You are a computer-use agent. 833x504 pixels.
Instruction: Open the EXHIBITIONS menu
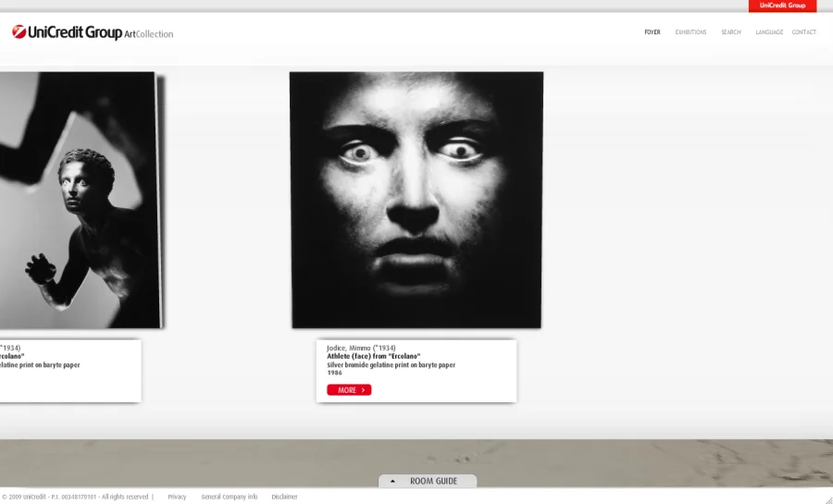690,32
